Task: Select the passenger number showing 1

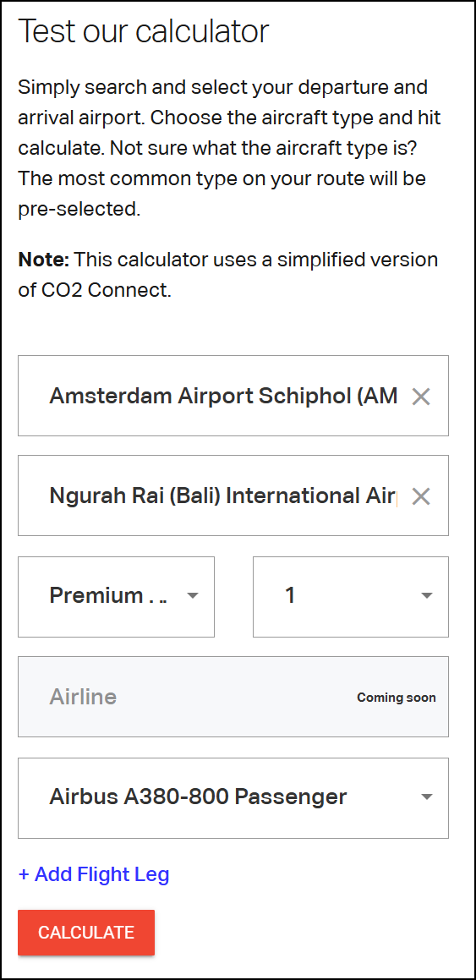Action: point(350,596)
